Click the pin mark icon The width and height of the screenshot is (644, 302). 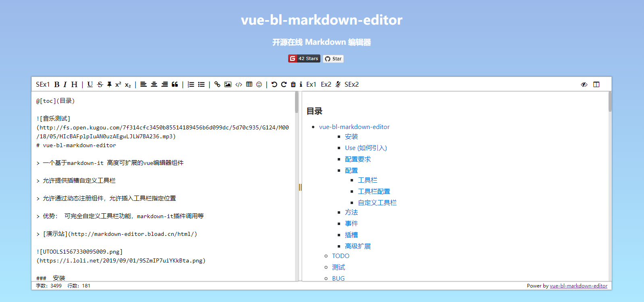(x=109, y=84)
